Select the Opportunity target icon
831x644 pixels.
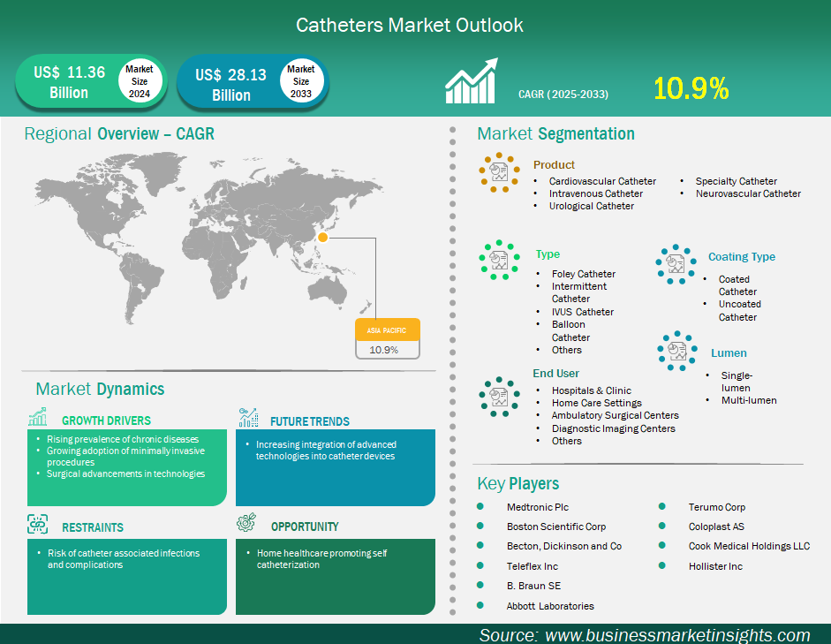coord(246,524)
